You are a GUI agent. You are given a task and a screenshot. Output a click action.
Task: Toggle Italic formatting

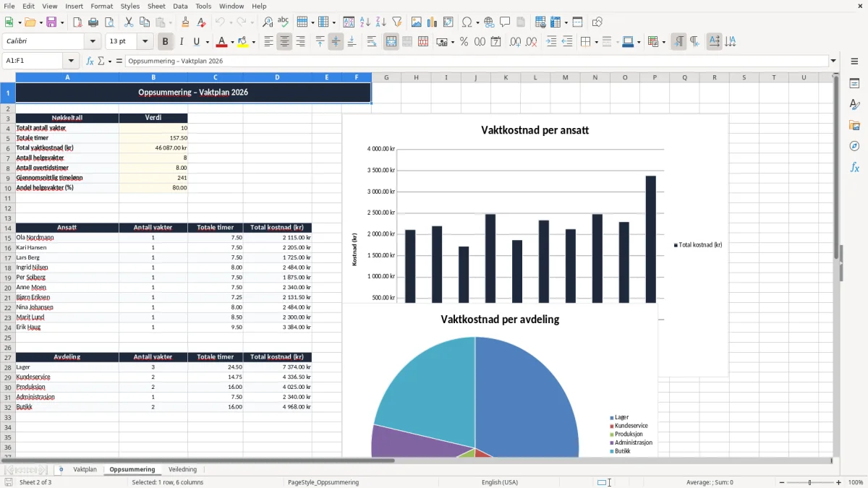182,42
